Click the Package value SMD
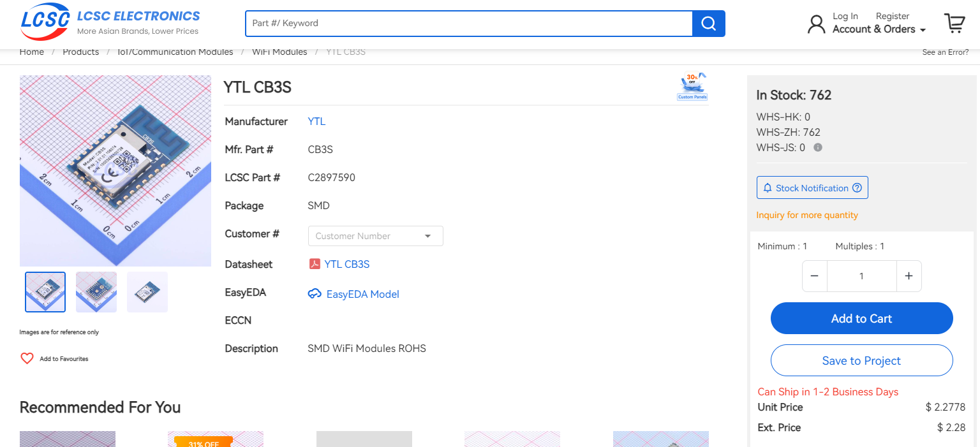 [319, 205]
